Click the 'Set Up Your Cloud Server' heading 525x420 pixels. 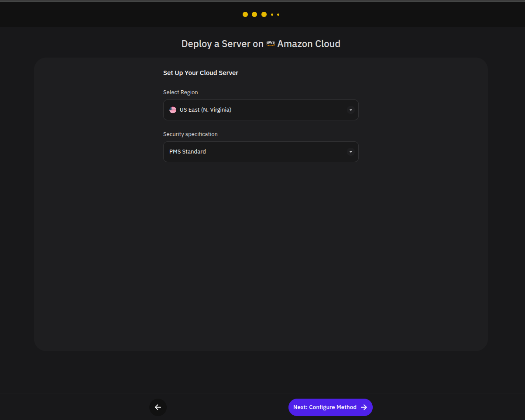tap(201, 73)
